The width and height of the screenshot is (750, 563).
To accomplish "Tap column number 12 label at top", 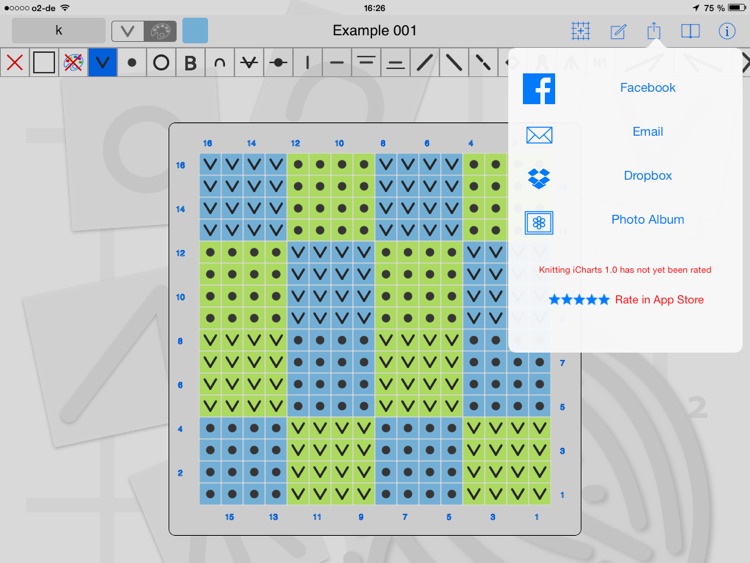I will (296, 143).
